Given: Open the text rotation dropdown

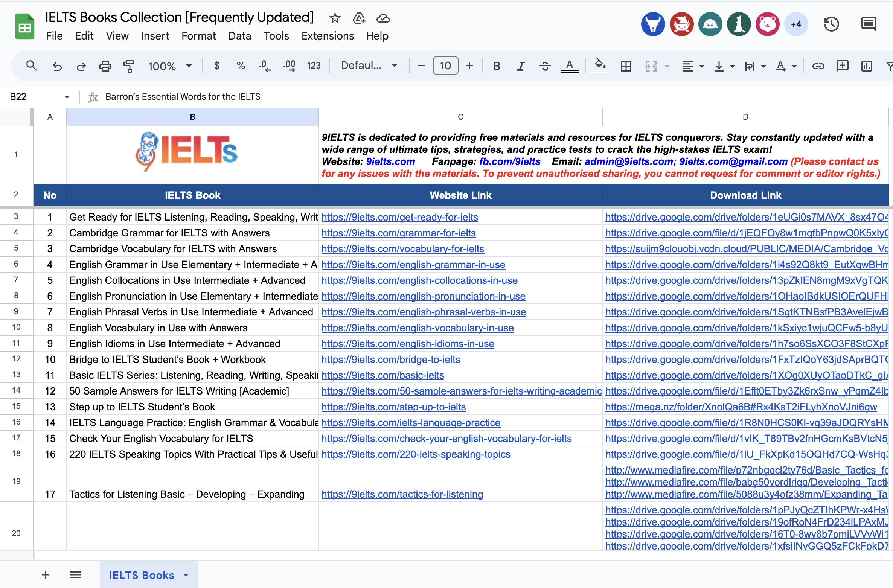Looking at the screenshot, I should coord(786,66).
